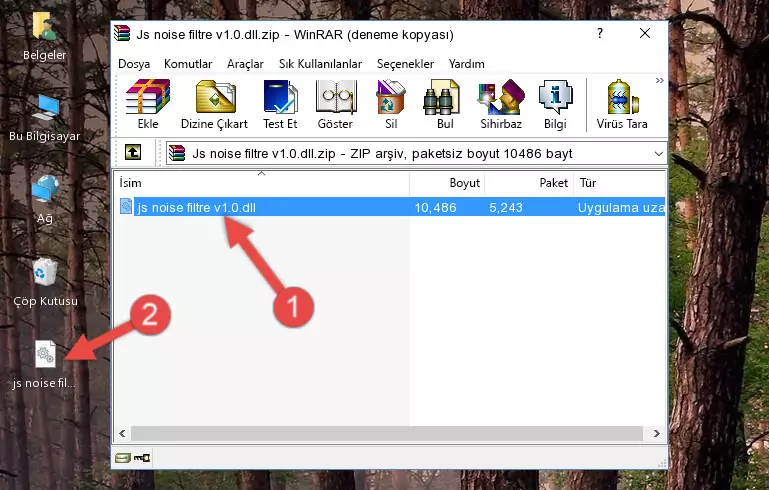
Task: Open the Dosya menu
Action: 134,64
